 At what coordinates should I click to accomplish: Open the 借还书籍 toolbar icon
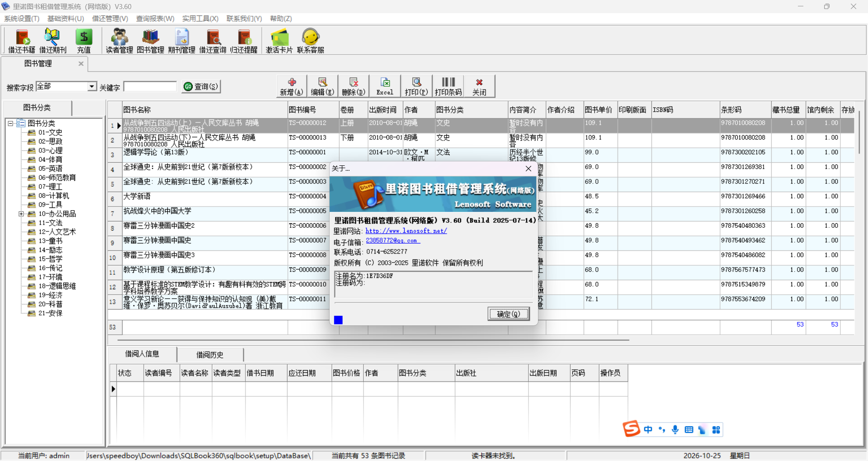coord(22,41)
